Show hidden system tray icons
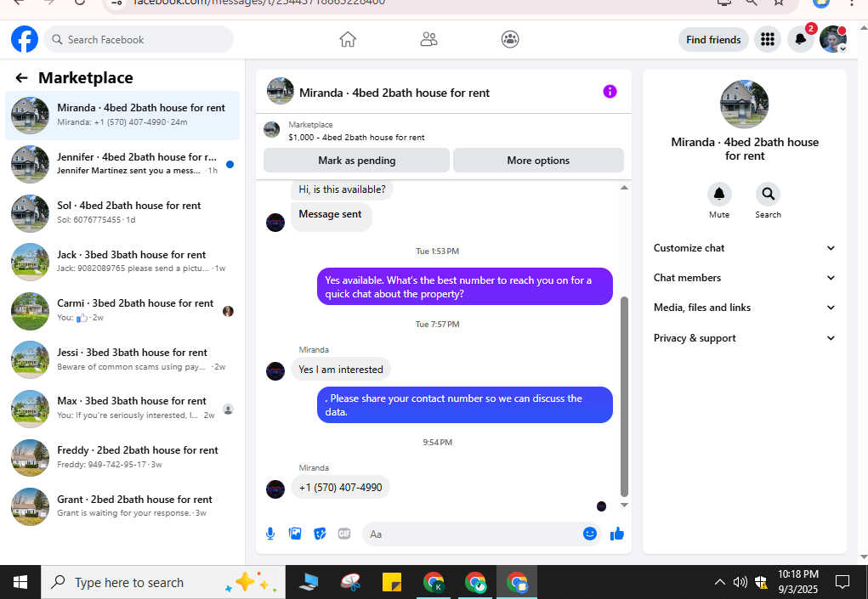This screenshot has height=599, width=868. (x=719, y=582)
